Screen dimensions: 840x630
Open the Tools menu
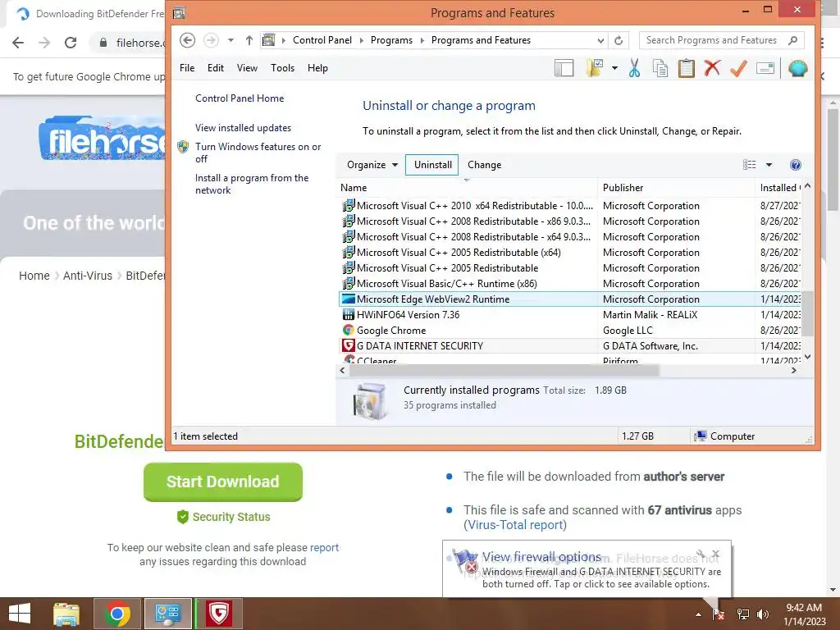(x=282, y=68)
